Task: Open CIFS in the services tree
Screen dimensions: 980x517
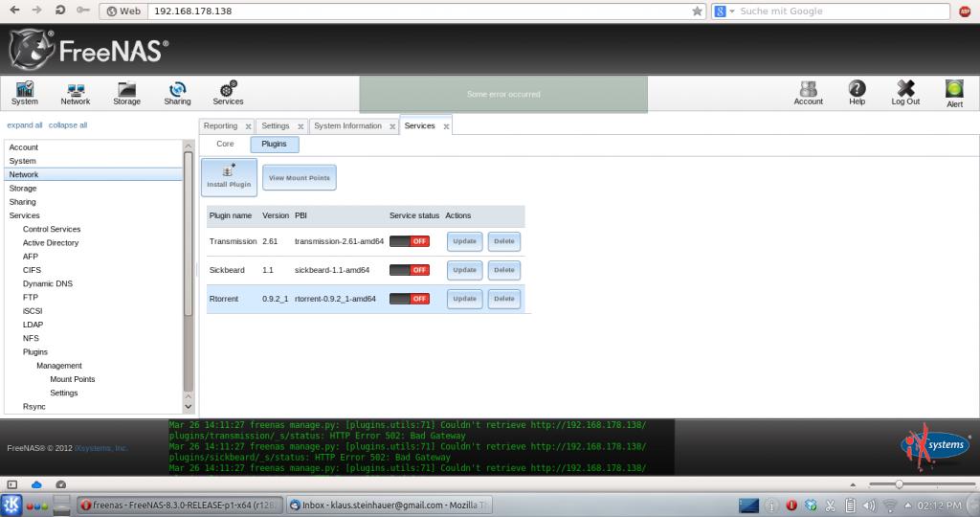Action: coord(32,270)
